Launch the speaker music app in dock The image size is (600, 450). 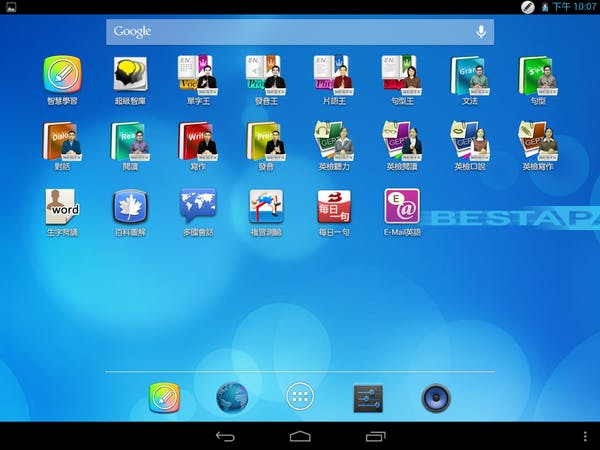[436, 398]
